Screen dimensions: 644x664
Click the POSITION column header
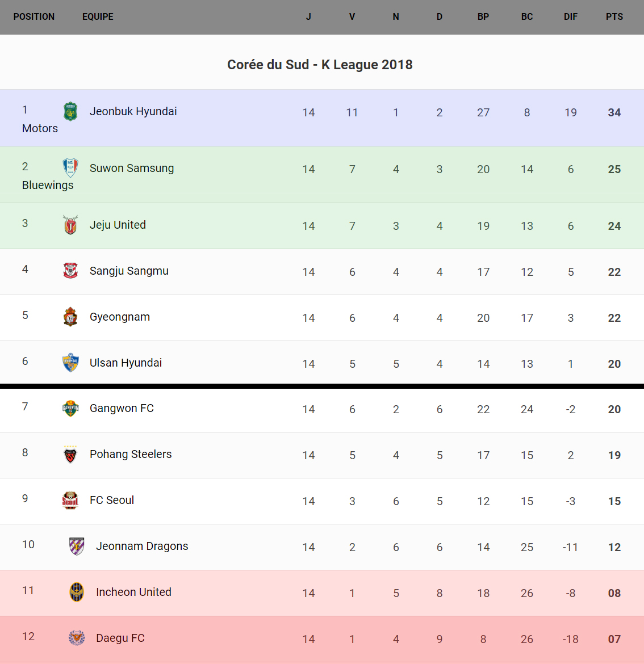click(34, 17)
